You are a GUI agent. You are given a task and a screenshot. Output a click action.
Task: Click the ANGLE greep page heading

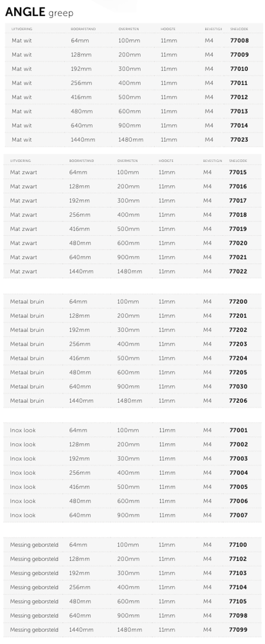click(x=39, y=13)
